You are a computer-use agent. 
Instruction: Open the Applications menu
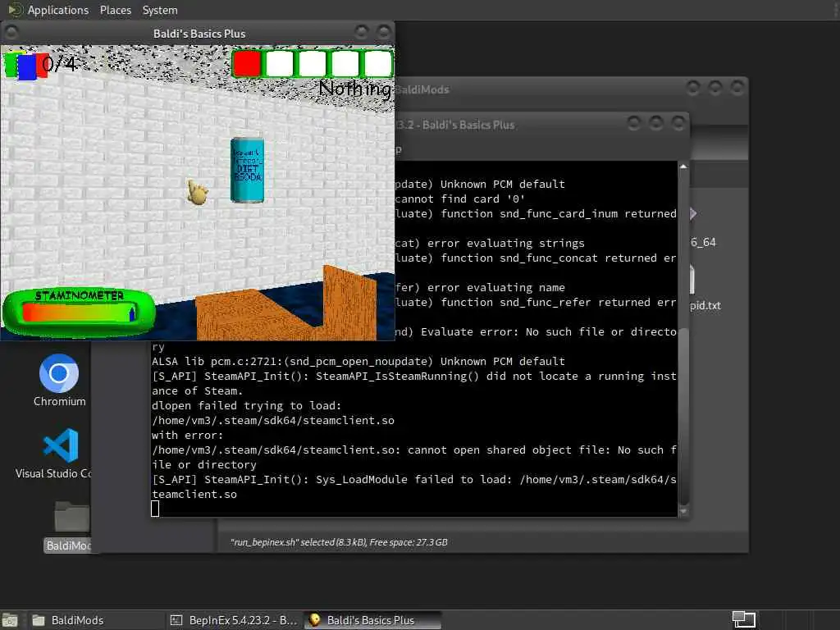tap(58, 10)
